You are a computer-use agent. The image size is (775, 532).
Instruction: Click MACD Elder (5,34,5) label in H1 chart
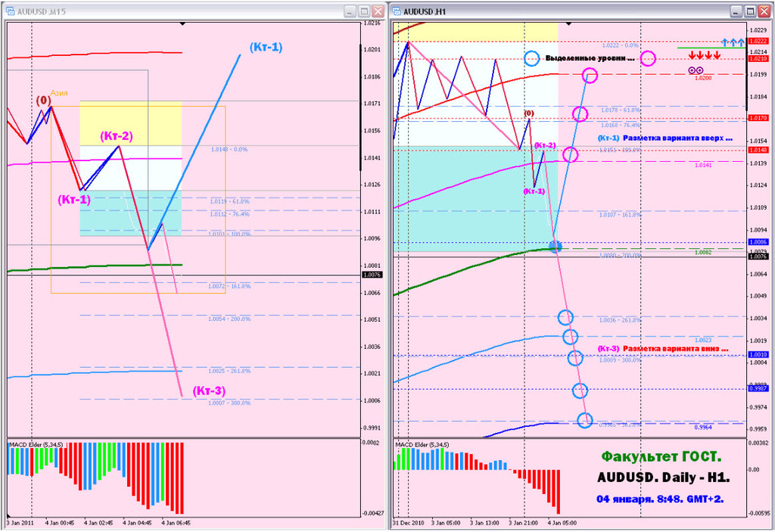(422, 445)
